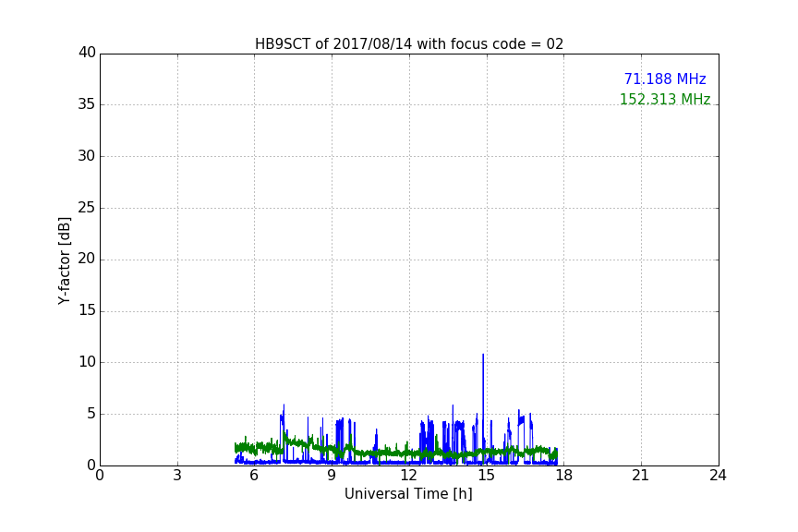Click y-axis tick label 30

pos(87,156)
